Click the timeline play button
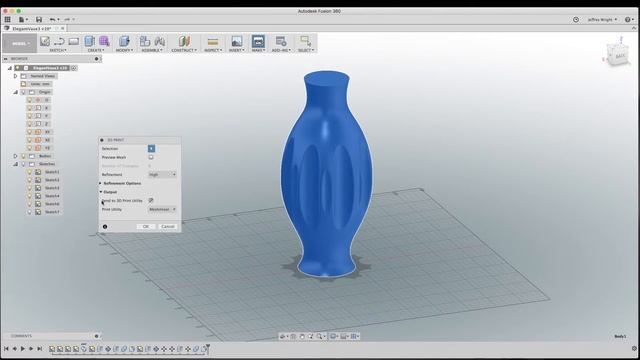The height and width of the screenshot is (360, 640). 23,349
